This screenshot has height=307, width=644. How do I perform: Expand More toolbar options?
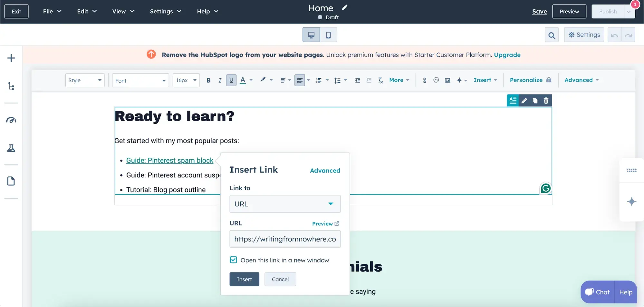(x=399, y=80)
